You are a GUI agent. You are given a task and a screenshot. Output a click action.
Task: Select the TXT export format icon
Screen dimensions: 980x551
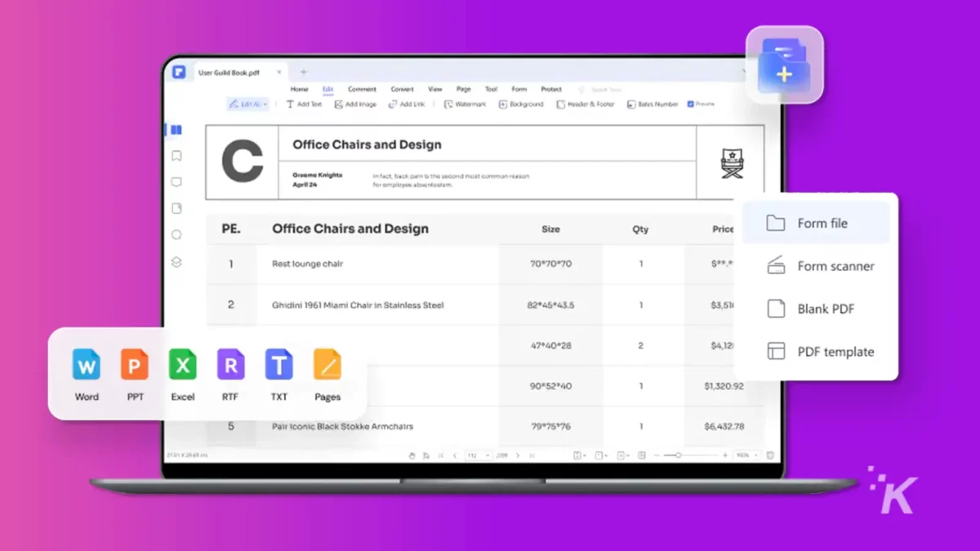[x=279, y=365]
